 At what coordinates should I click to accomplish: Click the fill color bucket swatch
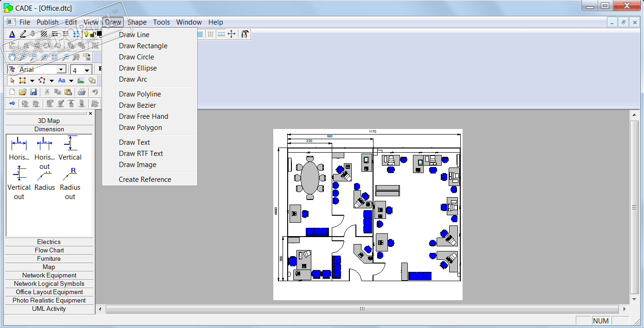(x=33, y=34)
